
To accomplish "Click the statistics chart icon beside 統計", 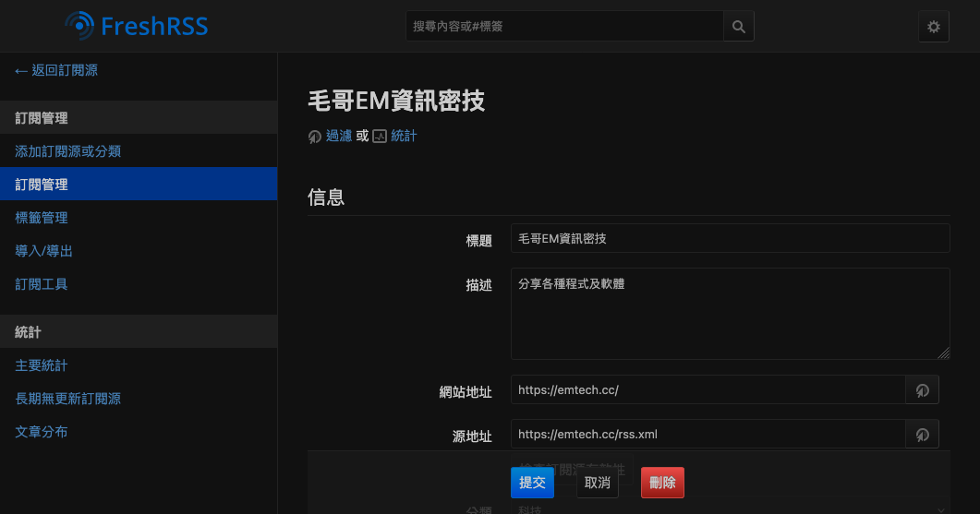I will [380, 137].
